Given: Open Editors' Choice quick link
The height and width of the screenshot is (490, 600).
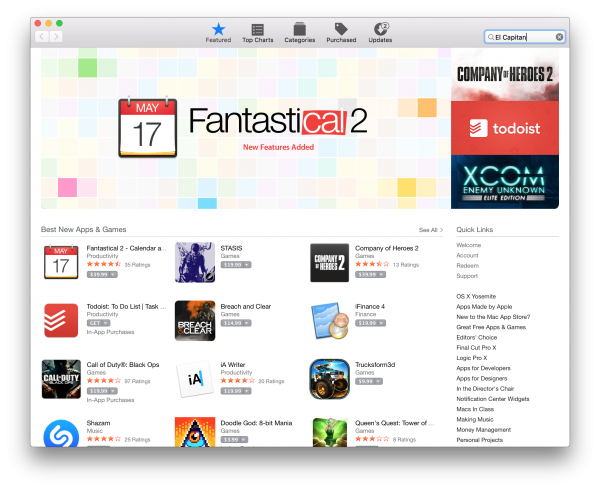Looking at the screenshot, I should point(476,337).
